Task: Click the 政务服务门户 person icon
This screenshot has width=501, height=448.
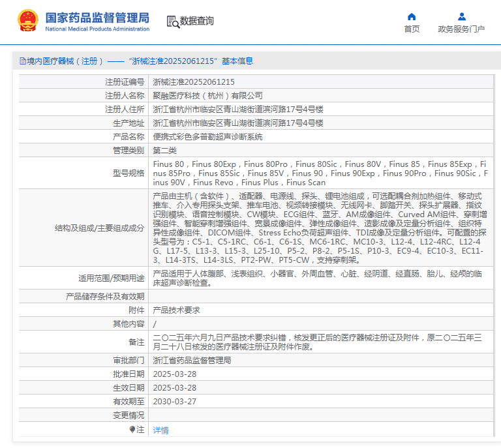Action: pos(461,16)
